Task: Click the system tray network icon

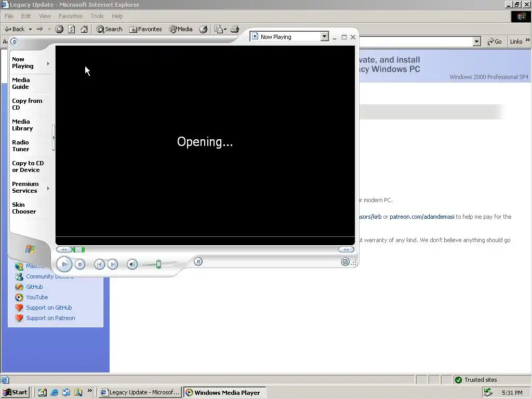Action: point(488,392)
